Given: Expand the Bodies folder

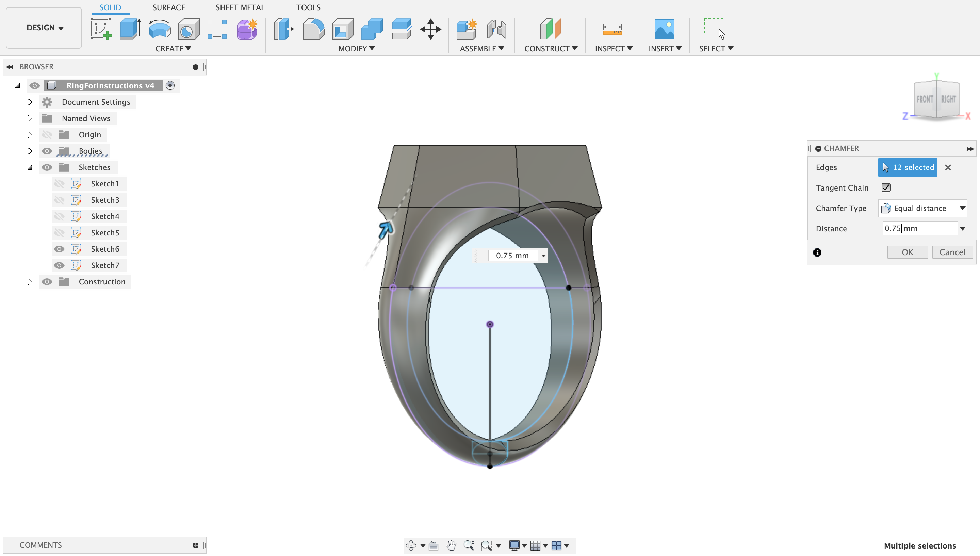Looking at the screenshot, I should click(30, 151).
